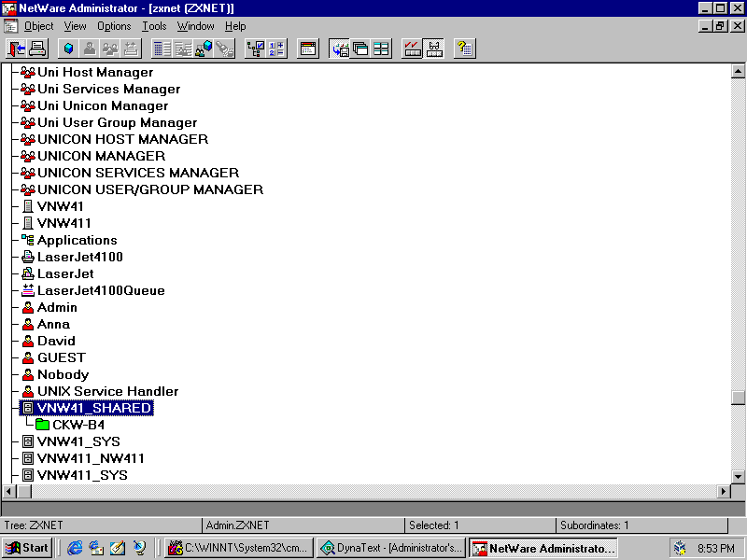This screenshot has height=560, width=747.
Task: Click the LaserJet4100 printer icon
Action: tap(28, 258)
